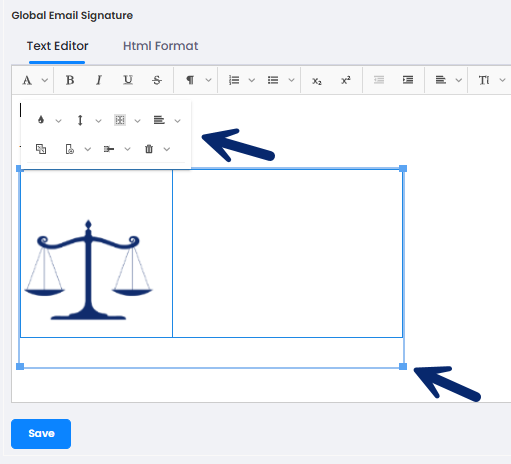Switch to the Html Format tab

click(x=160, y=46)
